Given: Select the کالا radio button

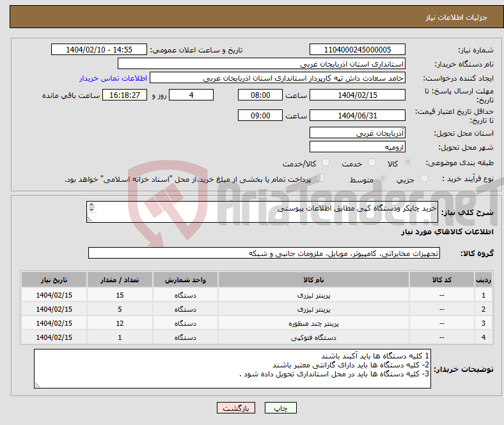Looking at the screenshot, I should [408, 163].
